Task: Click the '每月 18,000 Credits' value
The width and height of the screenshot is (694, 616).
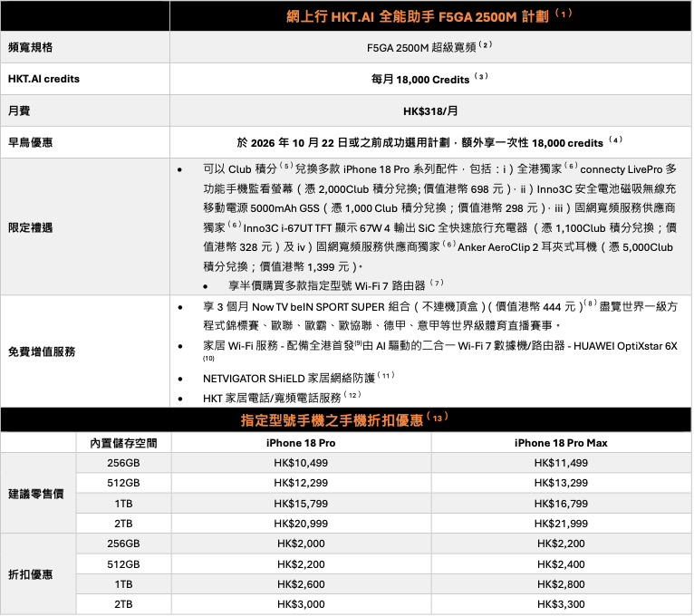Action: [420, 79]
